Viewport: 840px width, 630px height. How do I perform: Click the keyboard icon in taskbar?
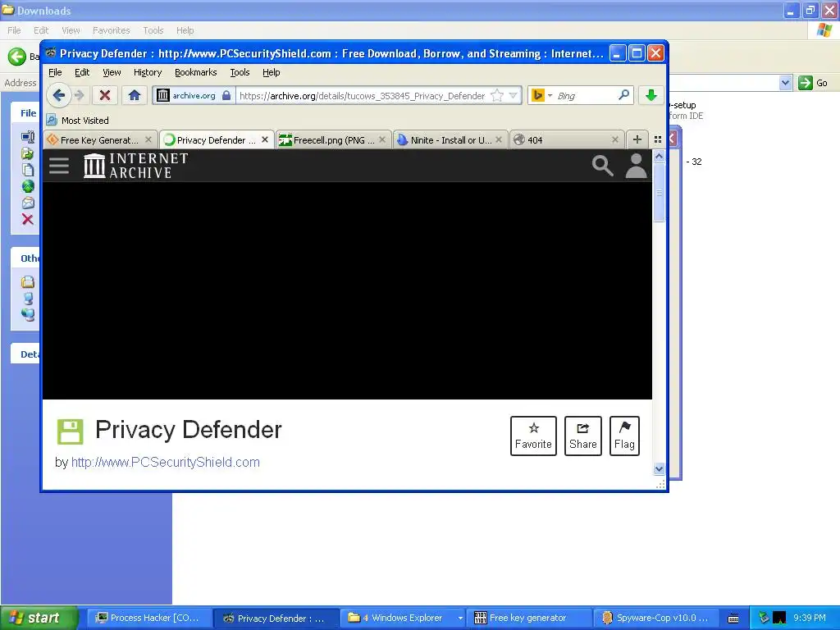click(733, 619)
